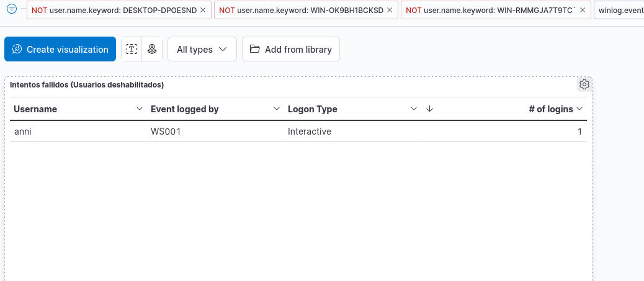Add a maps panel using the map icon
Screen dimensions: 644x281
point(152,49)
